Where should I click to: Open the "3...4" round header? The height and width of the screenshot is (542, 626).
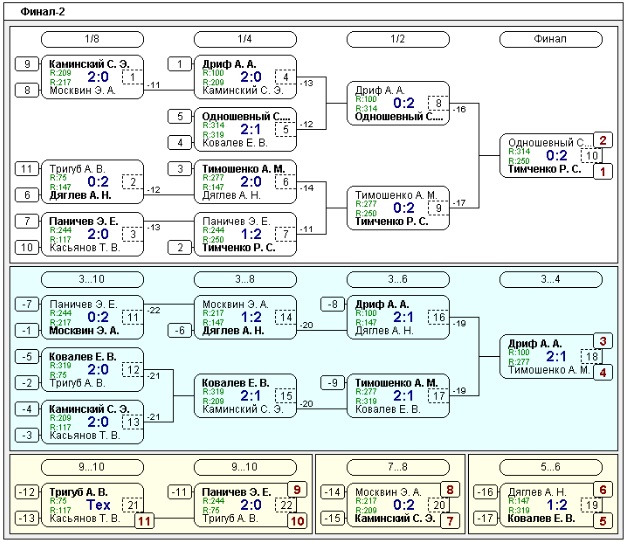tap(551, 279)
